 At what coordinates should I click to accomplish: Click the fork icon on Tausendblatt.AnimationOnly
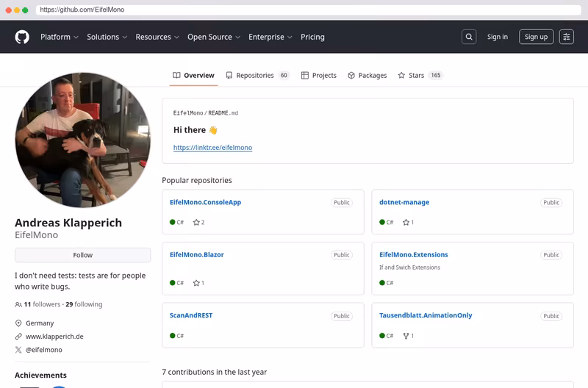(406, 336)
